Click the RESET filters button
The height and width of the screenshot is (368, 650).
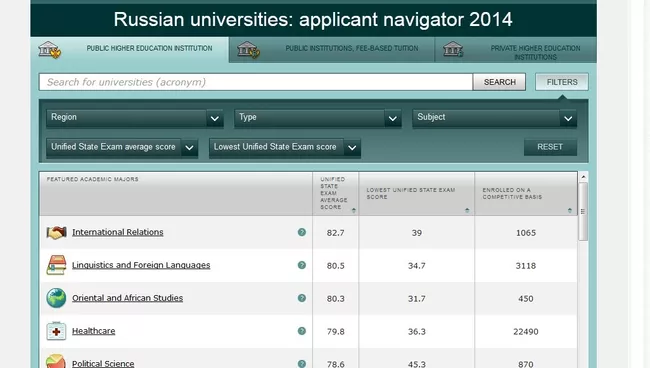click(550, 147)
